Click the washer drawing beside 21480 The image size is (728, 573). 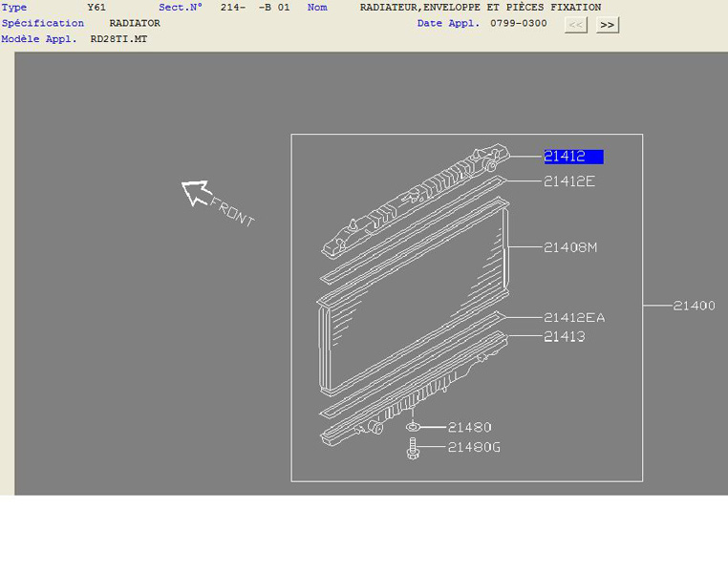pos(413,427)
